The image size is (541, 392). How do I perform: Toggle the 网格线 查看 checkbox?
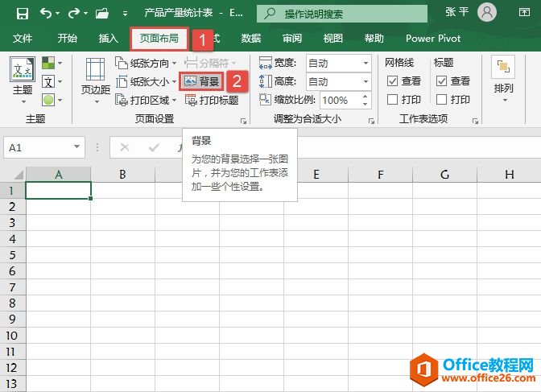coord(392,81)
